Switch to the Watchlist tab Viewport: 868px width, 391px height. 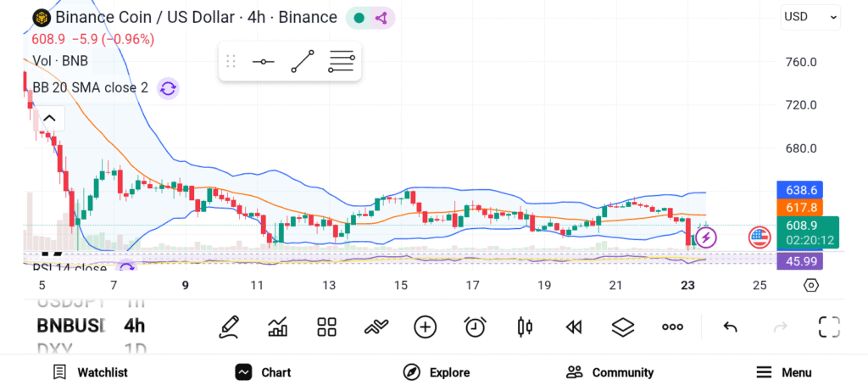90,372
